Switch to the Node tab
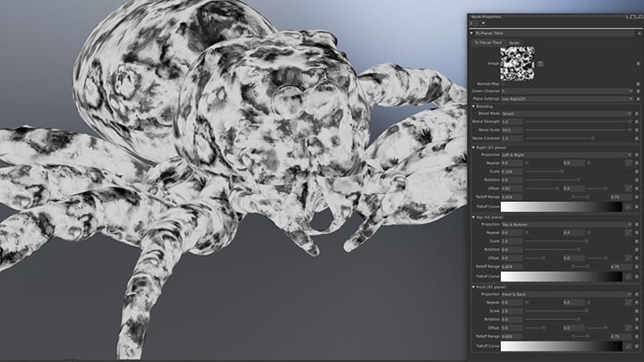The height and width of the screenshot is (362, 644). pyautogui.click(x=514, y=43)
